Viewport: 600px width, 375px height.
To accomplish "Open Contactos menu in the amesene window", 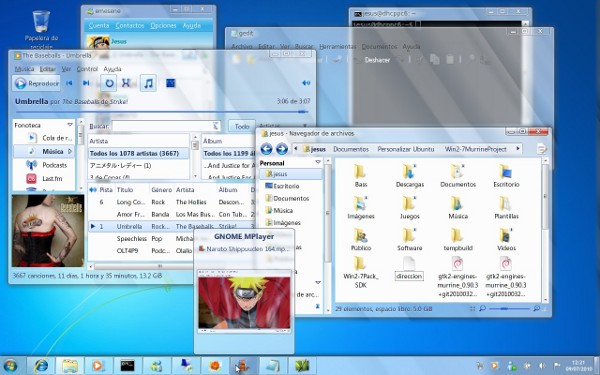I will coord(130,26).
